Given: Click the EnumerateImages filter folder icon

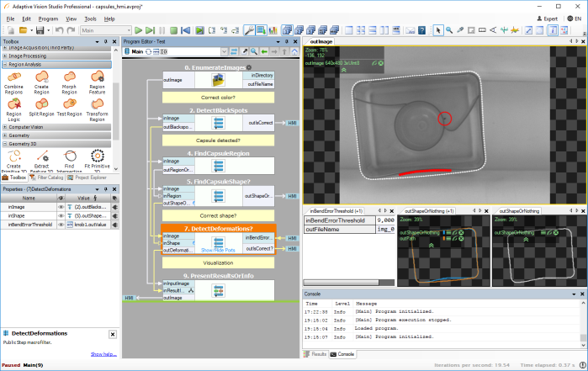Looking at the screenshot, I should pos(217,80).
